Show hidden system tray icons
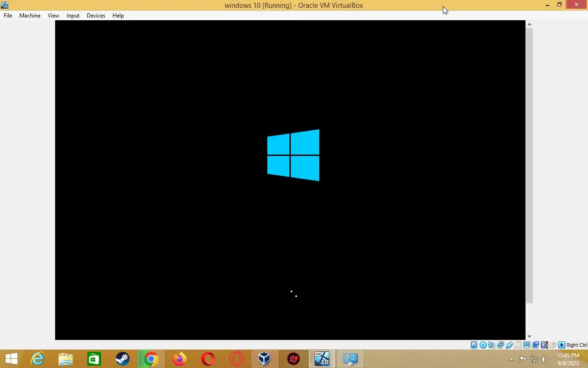Viewport: 588px width, 368px height. pyautogui.click(x=511, y=359)
